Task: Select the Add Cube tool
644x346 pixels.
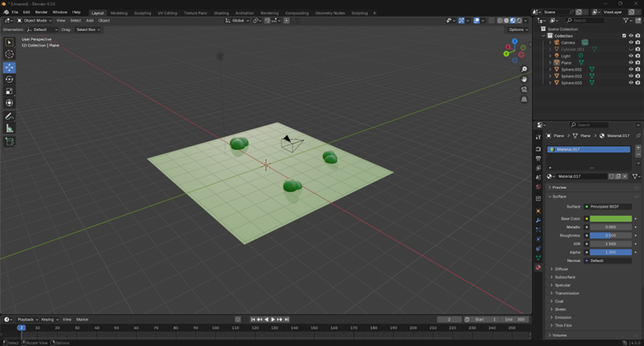Action: click(x=10, y=141)
